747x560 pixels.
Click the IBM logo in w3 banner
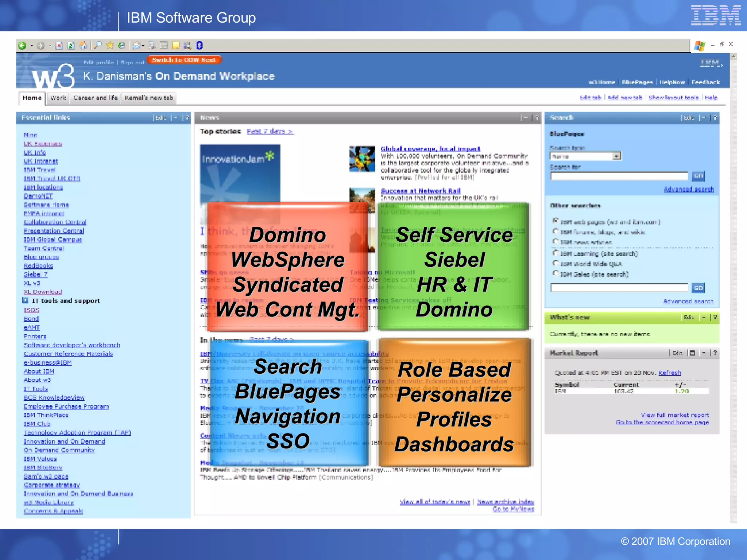point(711,63)
